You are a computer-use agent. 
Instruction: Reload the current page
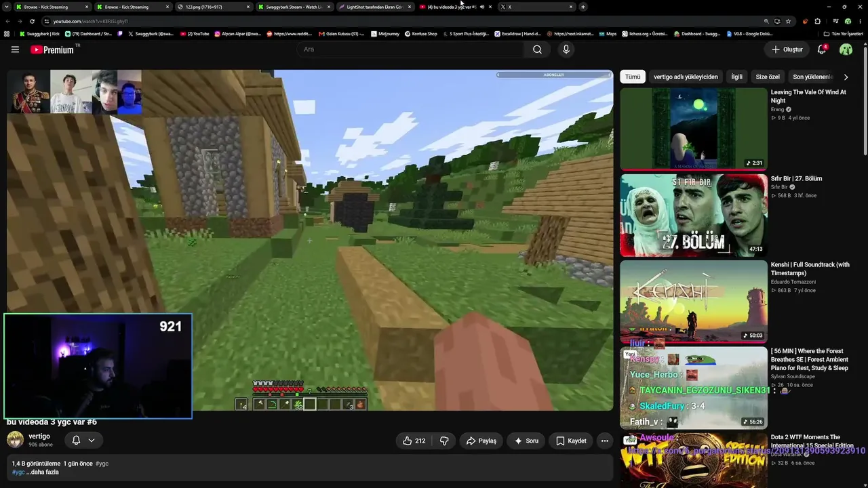point(32,21)
